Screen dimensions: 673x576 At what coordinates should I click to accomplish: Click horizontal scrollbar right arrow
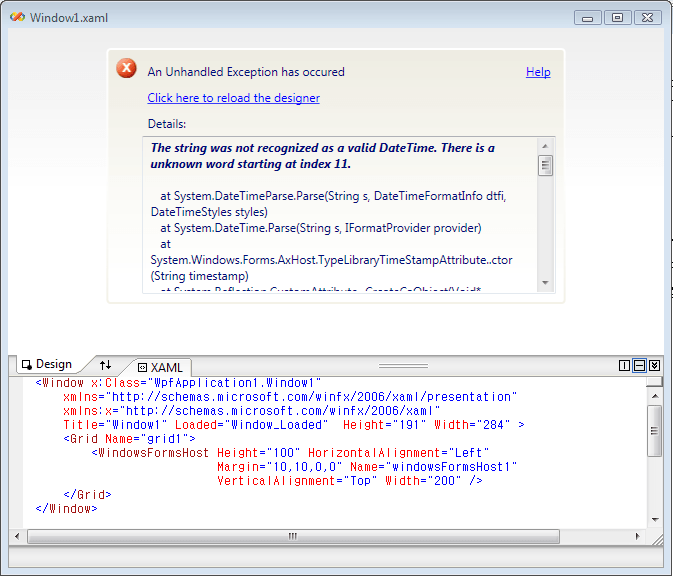pyautogui.click(x=637, y=536)
